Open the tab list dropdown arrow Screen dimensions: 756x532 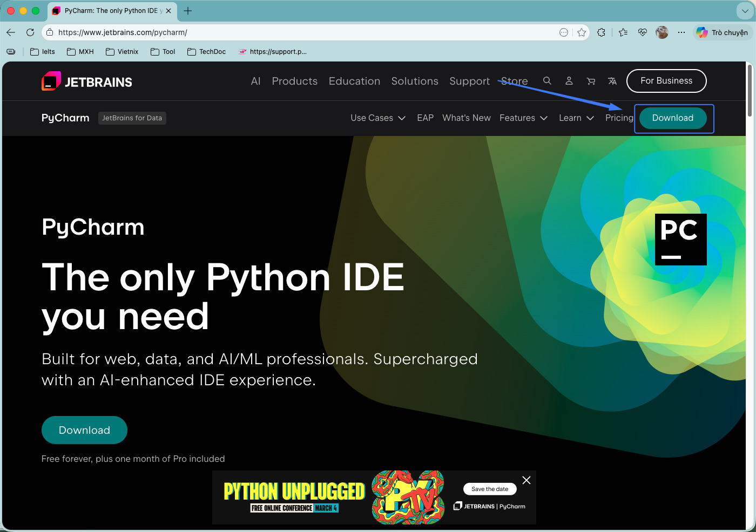[744, 11]
